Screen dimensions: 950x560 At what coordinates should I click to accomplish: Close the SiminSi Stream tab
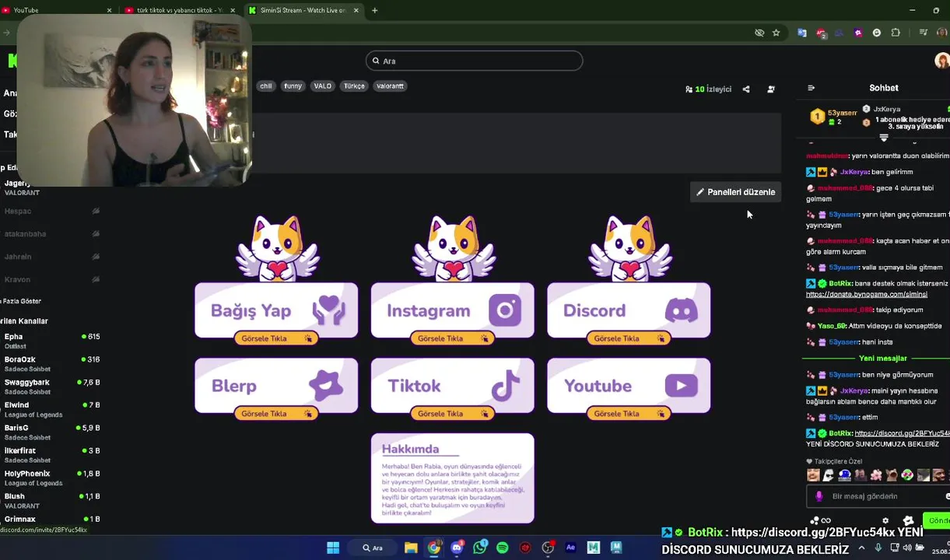(x=356, y=10)
